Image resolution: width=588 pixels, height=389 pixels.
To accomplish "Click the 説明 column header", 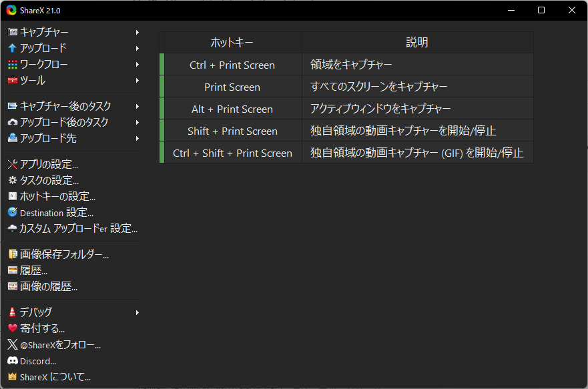I will tap(418, 42).
